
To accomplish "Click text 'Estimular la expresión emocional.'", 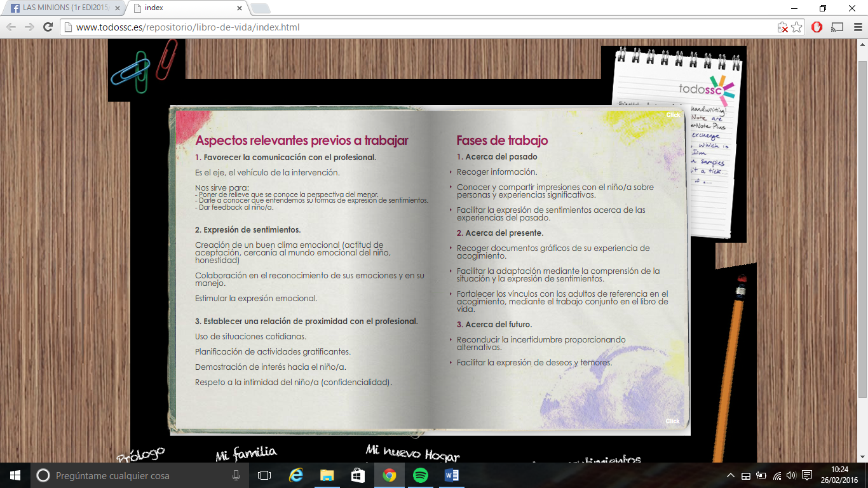I will point(256,299).
